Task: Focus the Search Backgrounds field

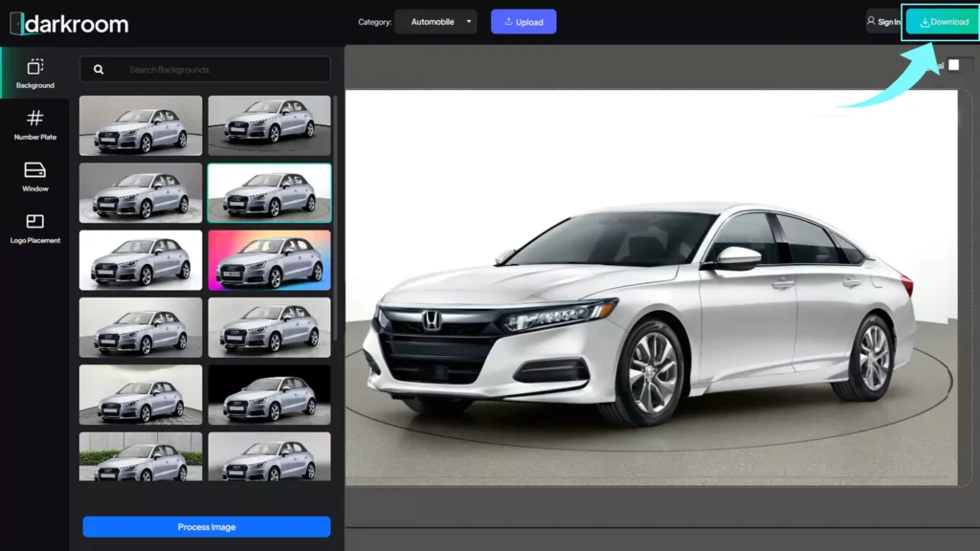Action: click(205, 69)
